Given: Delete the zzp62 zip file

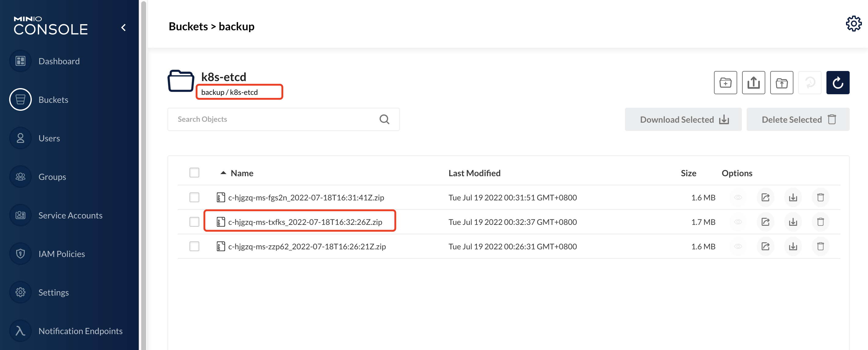Looking at the screenshot, I should pos(820,247).
